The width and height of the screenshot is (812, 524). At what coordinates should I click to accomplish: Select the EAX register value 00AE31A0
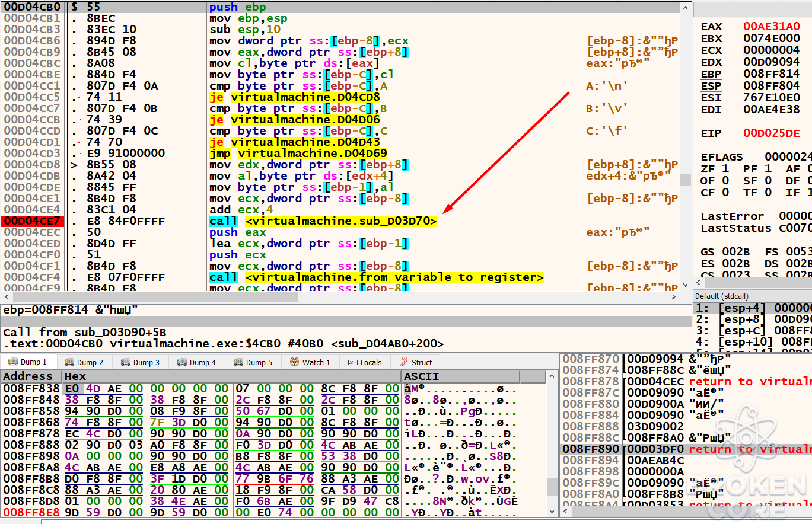[x=772, y=27]
